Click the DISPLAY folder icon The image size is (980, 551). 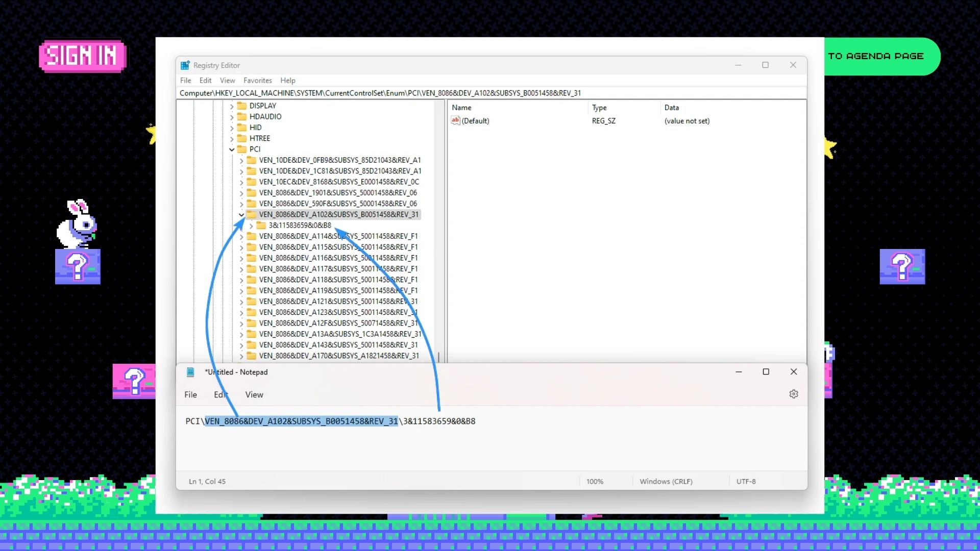[x=242, y=106]
